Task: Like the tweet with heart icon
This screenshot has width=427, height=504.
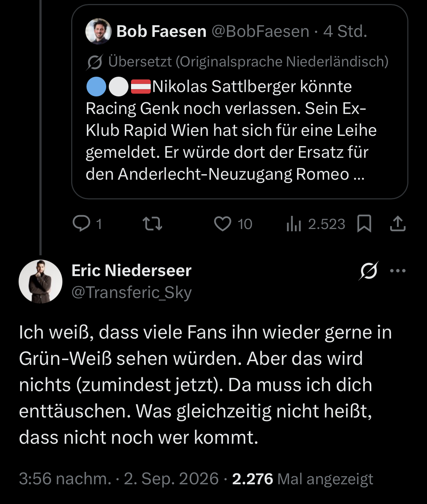Action: coord(222,224)
